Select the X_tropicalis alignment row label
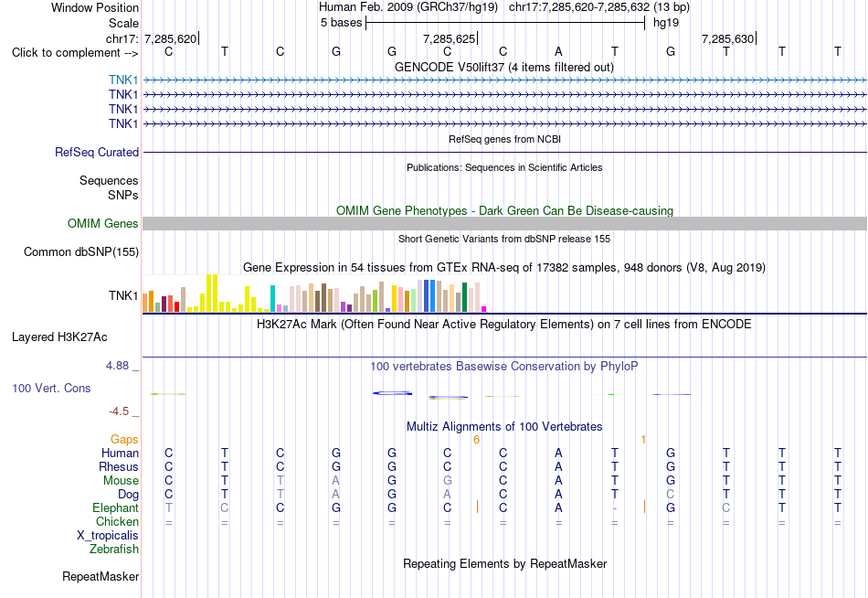The image size is (868, 598). [108, 536]
